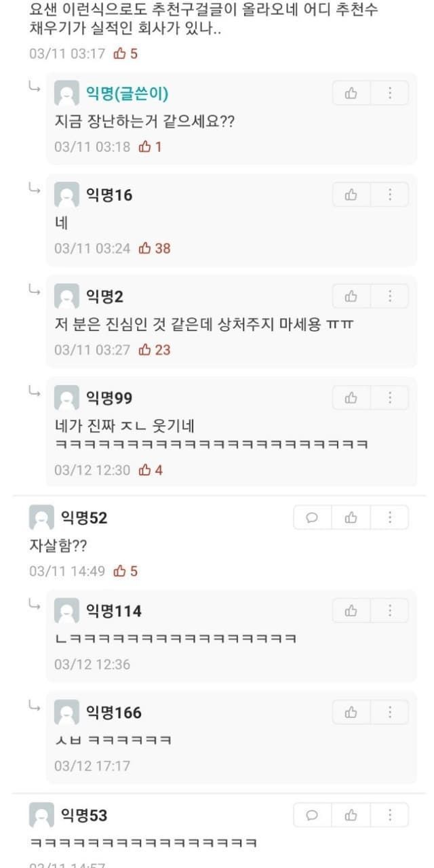Open the reply box for 익명53's comment

[312, 815]
